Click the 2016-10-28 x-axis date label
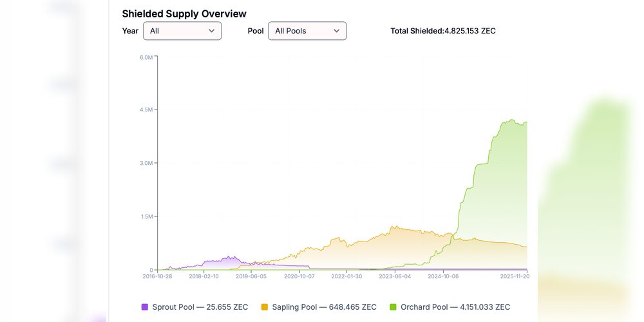This screenshot has height=322, width=644. [157, 276]
